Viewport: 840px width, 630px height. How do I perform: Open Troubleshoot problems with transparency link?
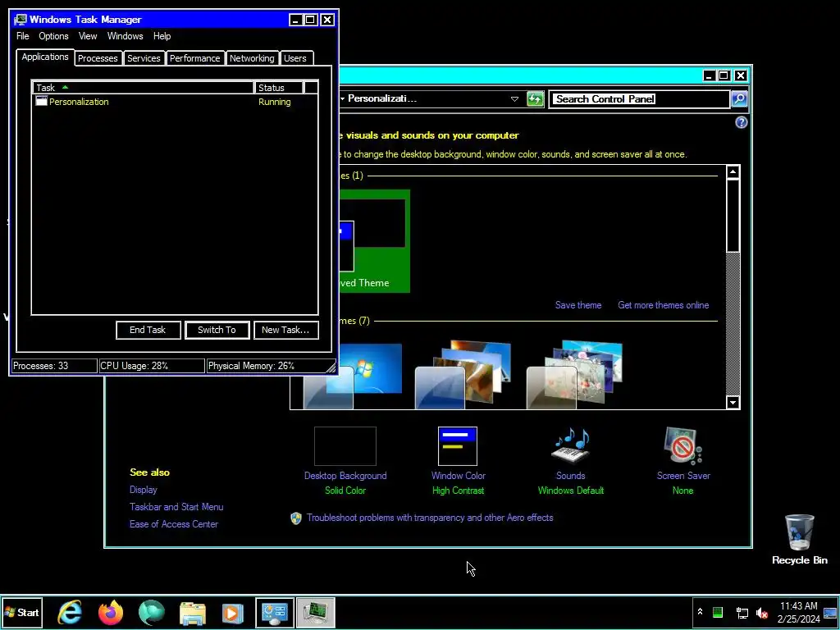pos(430,518)
